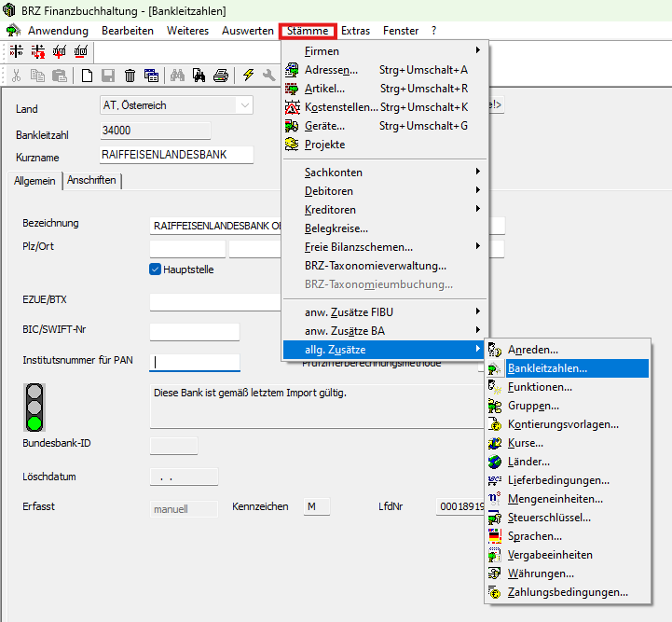Screen dimensions: 672x622
Task: Click the application tree icon in menu bar
Action: click(13, 31)
